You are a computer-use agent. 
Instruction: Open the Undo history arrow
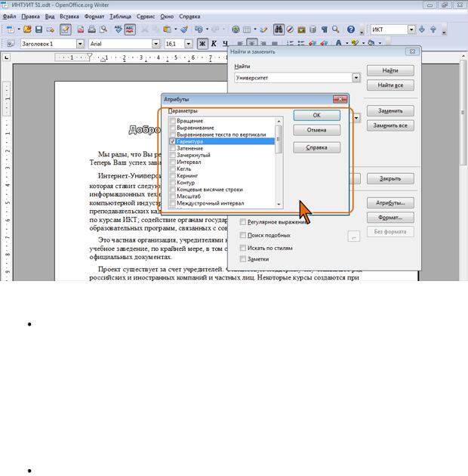(x=207, y=29)
